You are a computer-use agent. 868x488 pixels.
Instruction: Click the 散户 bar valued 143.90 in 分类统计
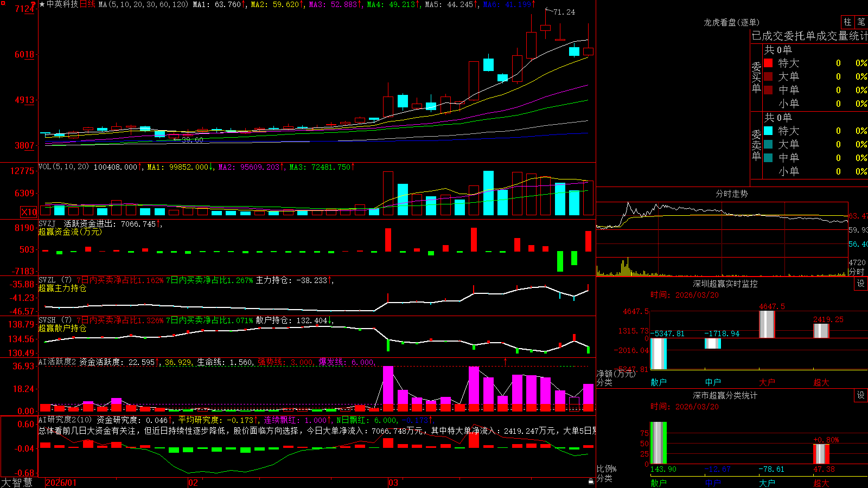pos(659,443)
